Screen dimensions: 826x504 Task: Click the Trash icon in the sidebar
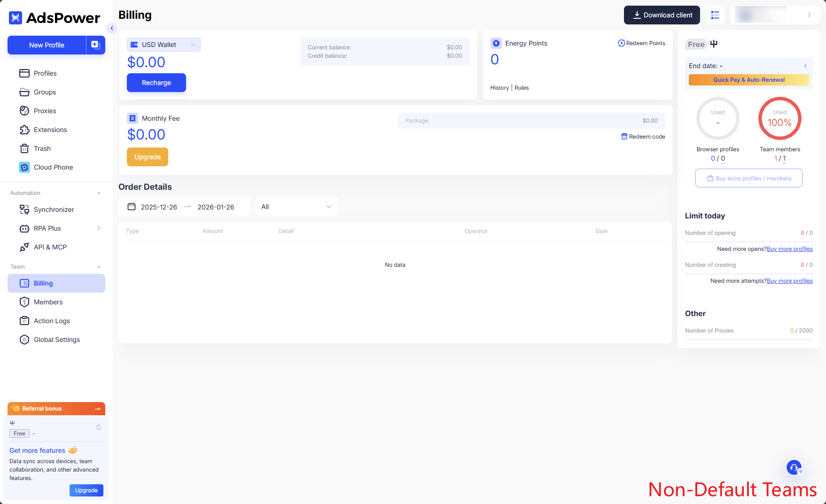pos(24,148)
